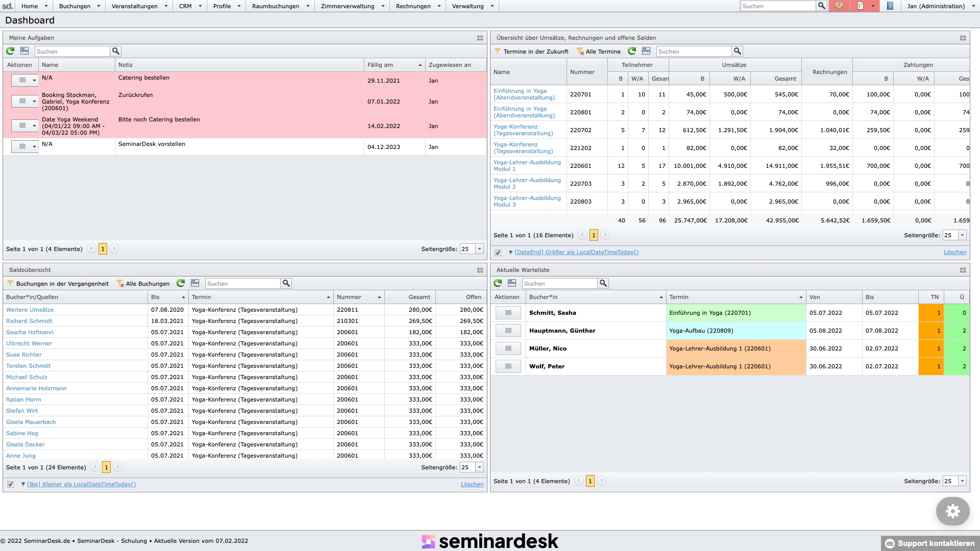Image resolution: width=980 pixels, height=551 pixels.
Task: Click the money/payments icon in top bar
Action: (839, 6)
